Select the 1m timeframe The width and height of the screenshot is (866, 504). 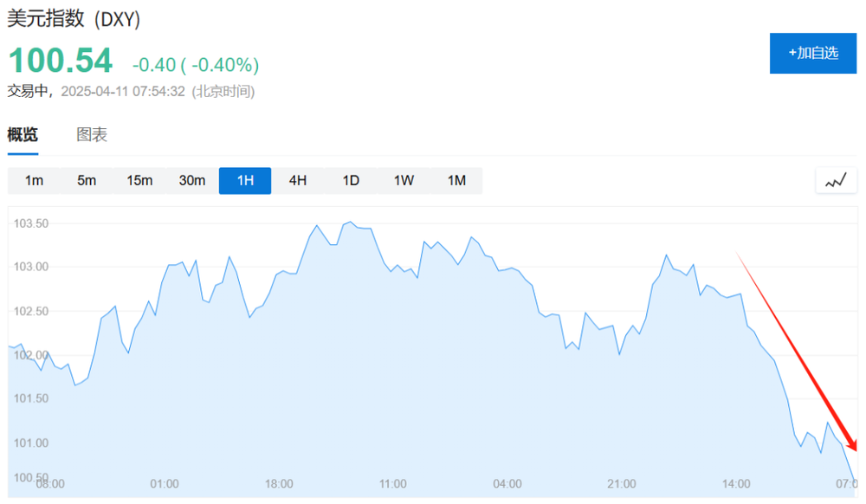[x=34, y=181]
